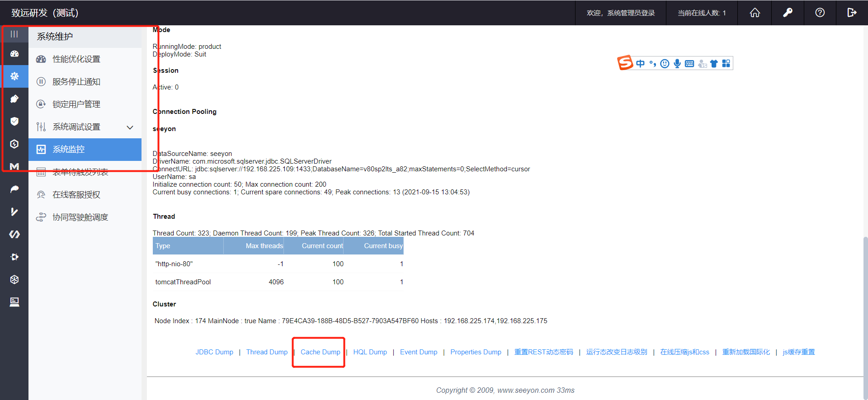Viewport: 868px width, 400px height.
Task: Open the Thread Dump link
Action: [x=267, y=352]
